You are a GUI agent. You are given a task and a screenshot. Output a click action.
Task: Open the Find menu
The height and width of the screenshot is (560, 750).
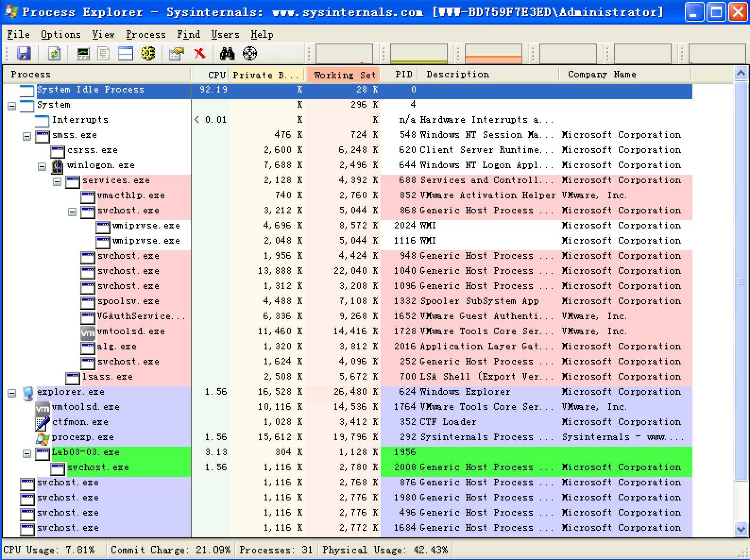(x=188, y=34)
